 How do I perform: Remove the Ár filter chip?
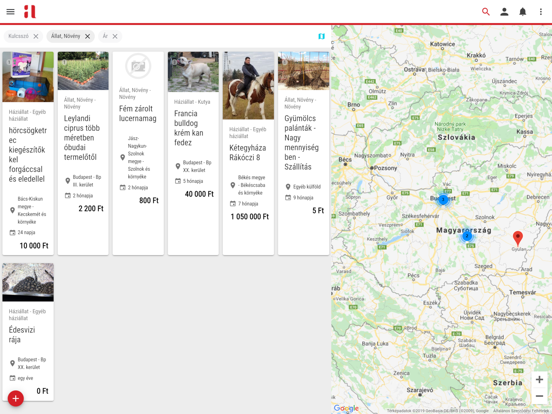[x=115, y=36]
